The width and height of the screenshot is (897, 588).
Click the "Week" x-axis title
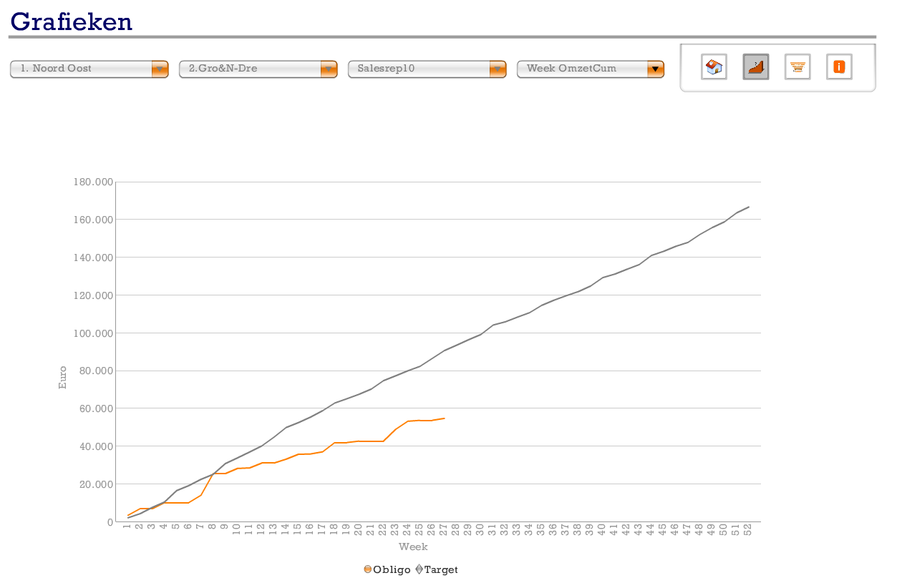tap(413, 547)
